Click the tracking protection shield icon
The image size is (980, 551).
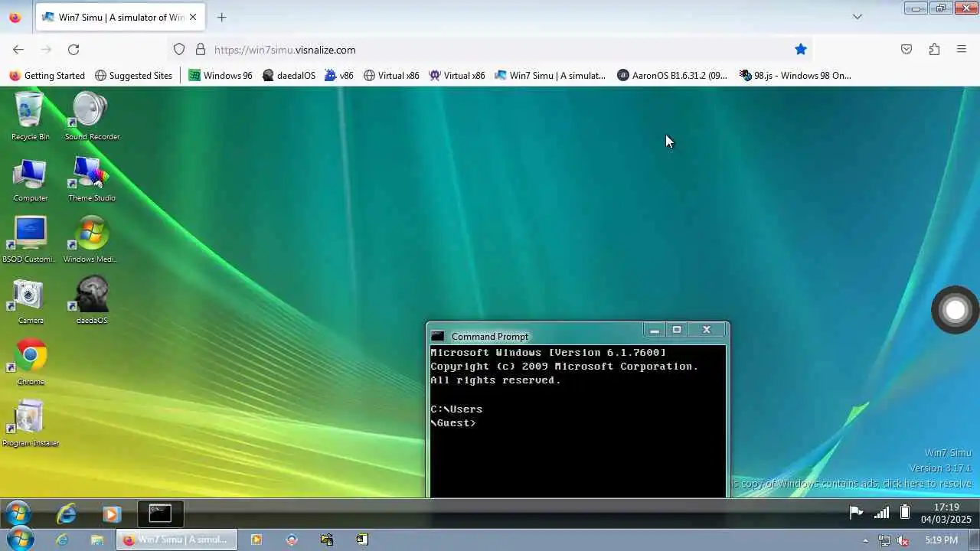tap(179, 49)
